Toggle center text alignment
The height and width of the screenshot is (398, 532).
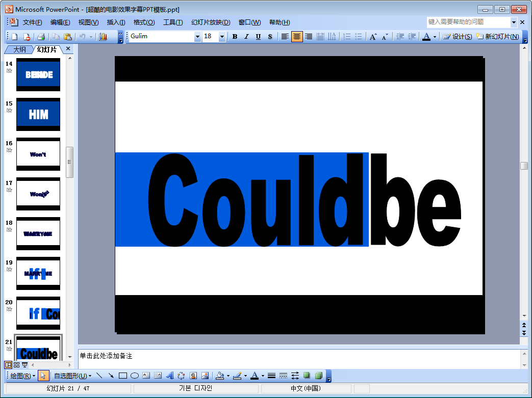pos(297,37)
